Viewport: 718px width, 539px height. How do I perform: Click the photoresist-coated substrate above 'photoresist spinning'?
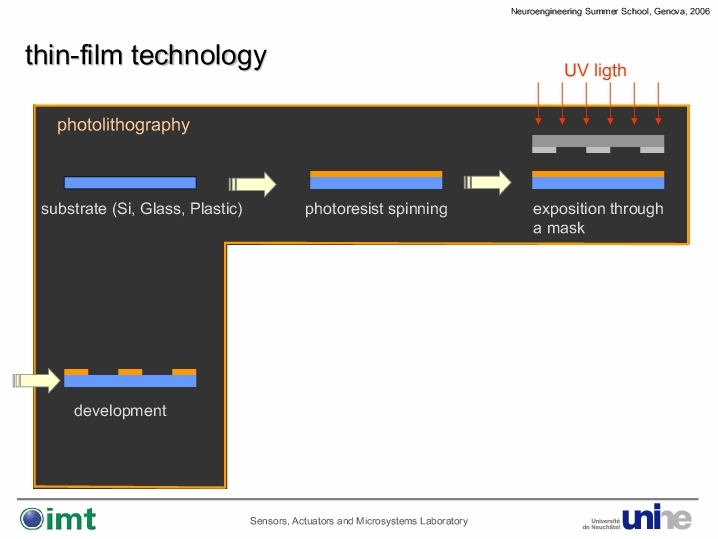(x=376, y=180)
